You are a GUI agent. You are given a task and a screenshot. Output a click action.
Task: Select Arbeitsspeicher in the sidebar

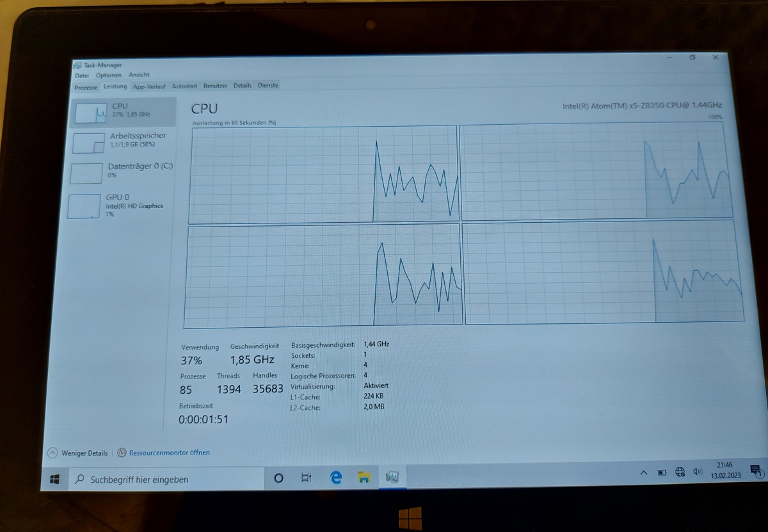click(x=122, y=142)
